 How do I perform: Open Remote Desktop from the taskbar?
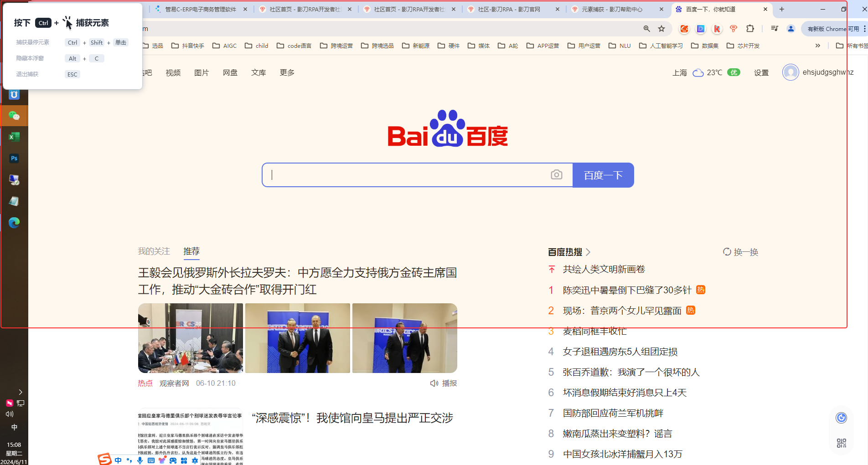pos(14,180)
